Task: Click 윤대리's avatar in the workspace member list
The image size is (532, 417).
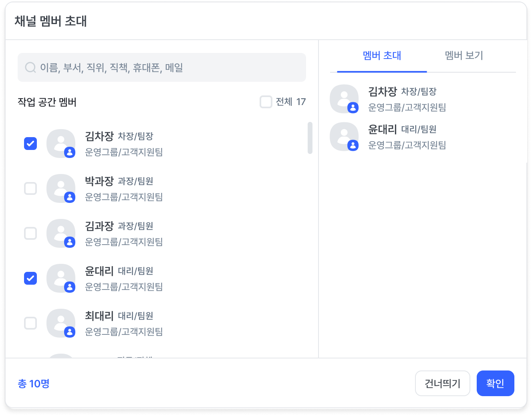Action: (61, 278)
